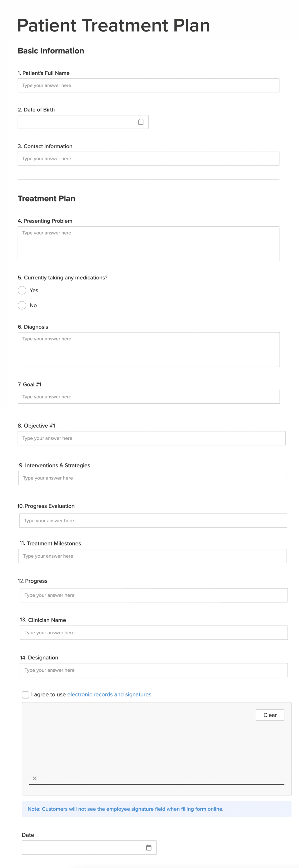Image resolution: width=299 pixels, height=868 pixels.
Task: Click the Goal #1 answer field
Action: pyautogui.click(x=149, y=397)
